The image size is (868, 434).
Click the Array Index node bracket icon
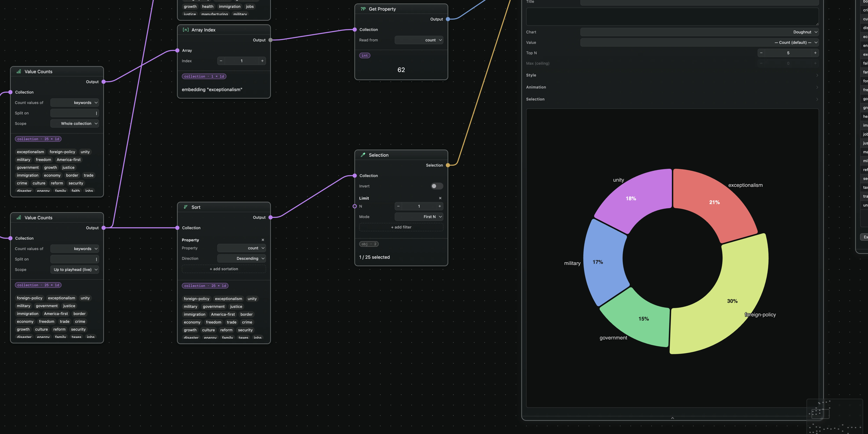[x=185, y=30]
